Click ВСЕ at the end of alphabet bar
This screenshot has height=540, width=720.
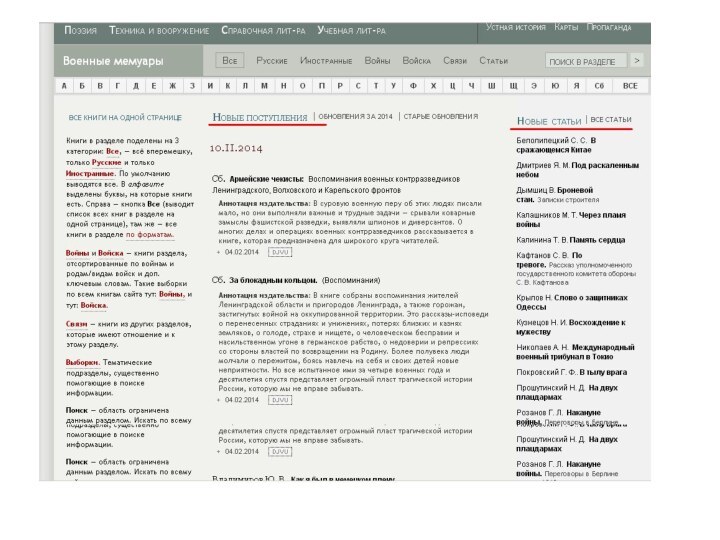(630, 86)
